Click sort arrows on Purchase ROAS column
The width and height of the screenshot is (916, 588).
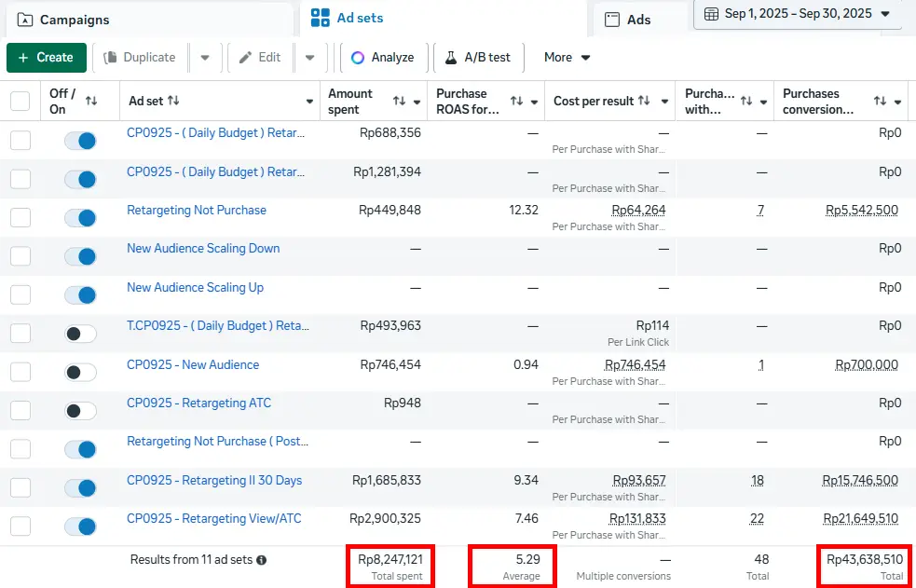517,101
